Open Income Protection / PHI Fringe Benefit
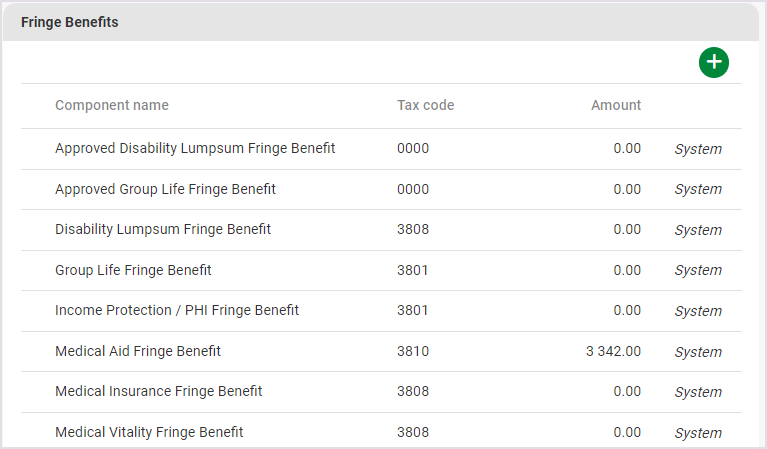 177,310
